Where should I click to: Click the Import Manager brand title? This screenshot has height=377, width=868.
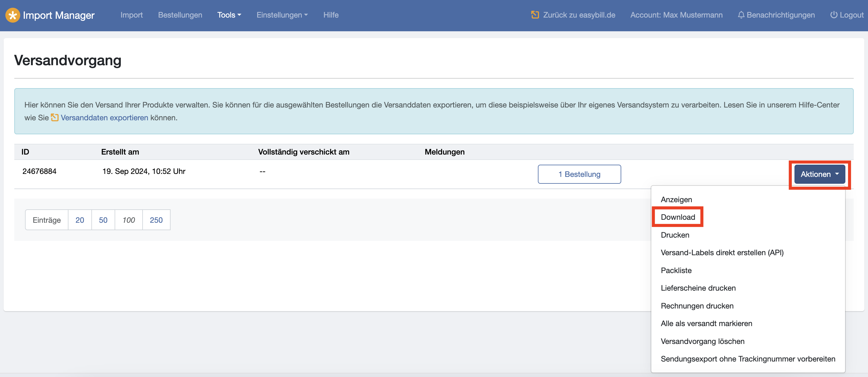point(59,15)
